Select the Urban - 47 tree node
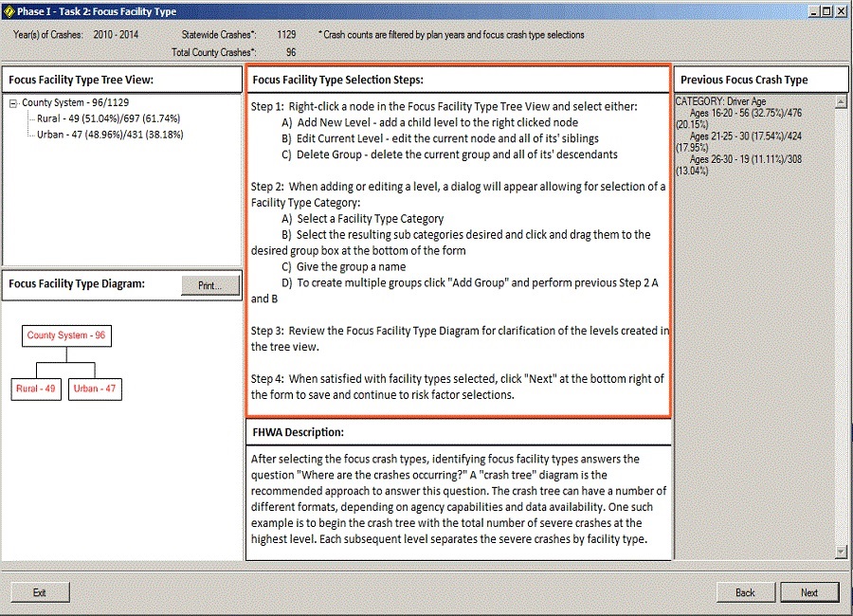Viewport: 853px width, 616px height. pyautogui.click(x=110, y=135)
